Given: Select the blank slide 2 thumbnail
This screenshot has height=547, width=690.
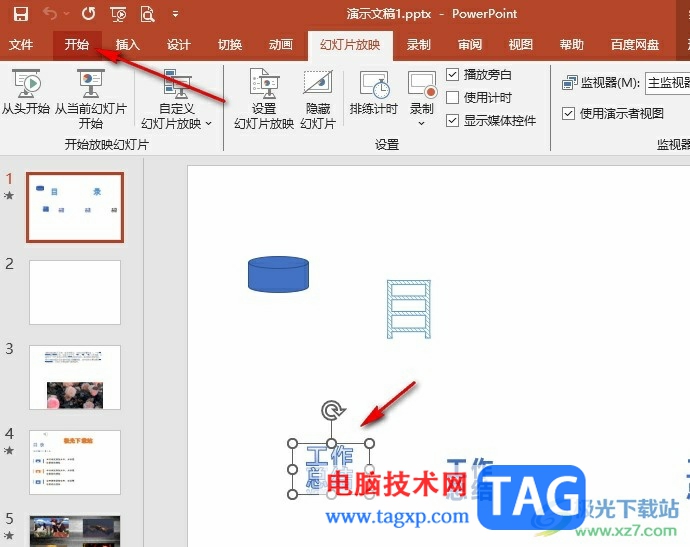Looking at the screenshot, I should pos(75,292).
